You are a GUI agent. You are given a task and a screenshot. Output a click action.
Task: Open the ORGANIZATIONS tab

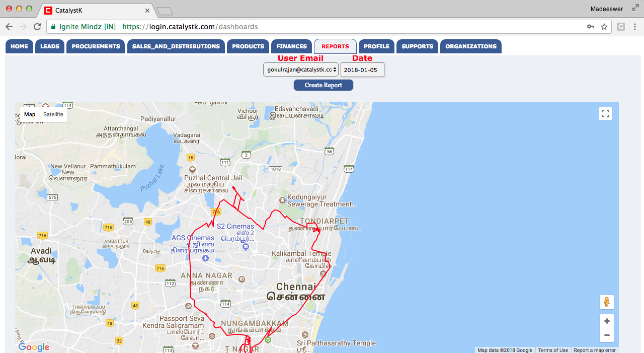pyautogui.click(x=471, y=46)
